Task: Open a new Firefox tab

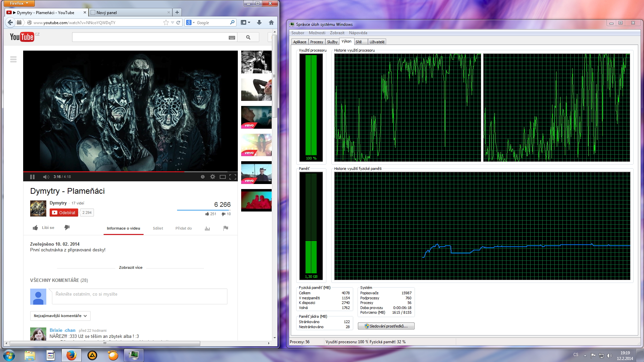Action: [x=177, y=12]
